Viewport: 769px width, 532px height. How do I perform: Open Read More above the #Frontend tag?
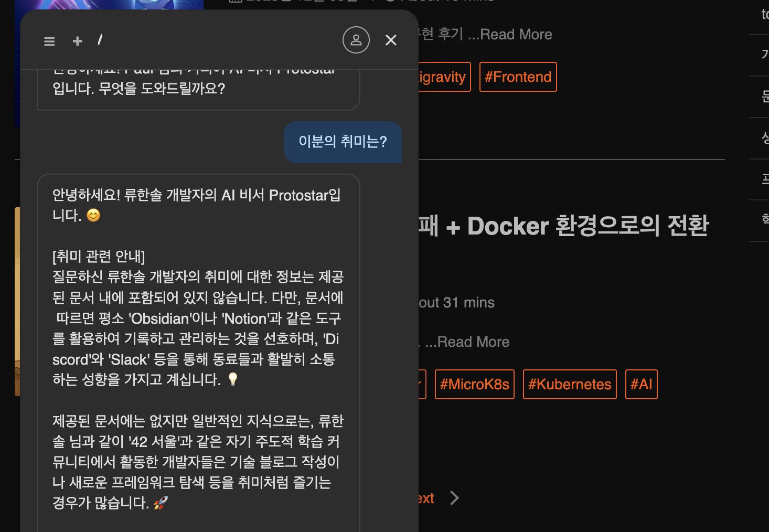pyautogui.click(x=516, y=35)
